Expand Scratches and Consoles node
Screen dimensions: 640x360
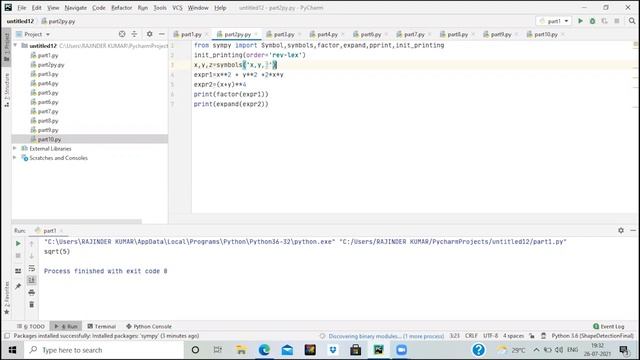point(15,158)
